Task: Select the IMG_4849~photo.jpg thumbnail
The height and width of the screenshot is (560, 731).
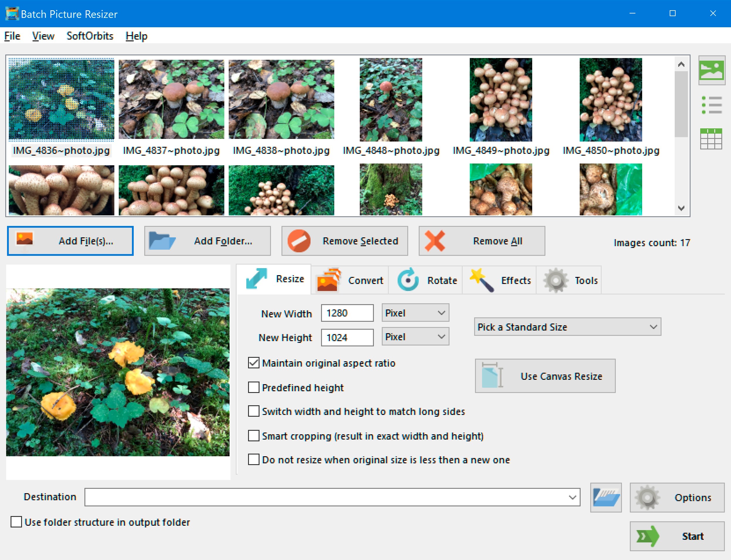Action: click(501, 100)
